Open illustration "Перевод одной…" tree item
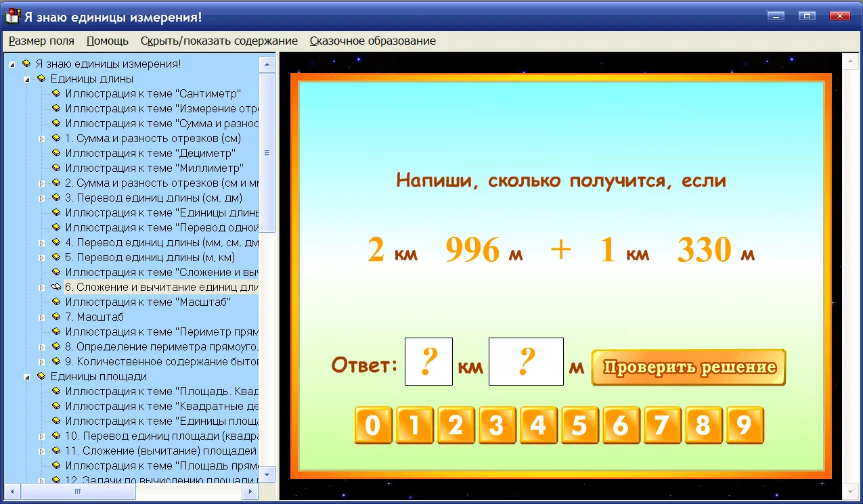The image size is (863, 504). tap(162, 227)
